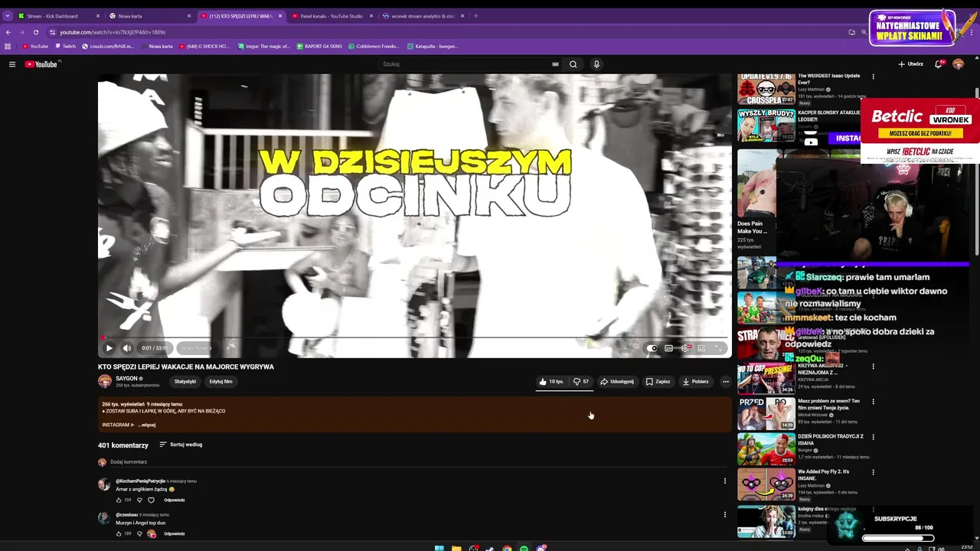
Task: Toggle autoplay switch in player
Action: (652, 348)
